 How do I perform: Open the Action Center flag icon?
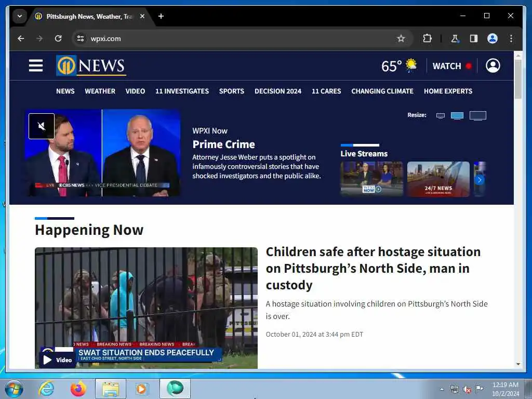pyautogui.click(x=479, y=389)
